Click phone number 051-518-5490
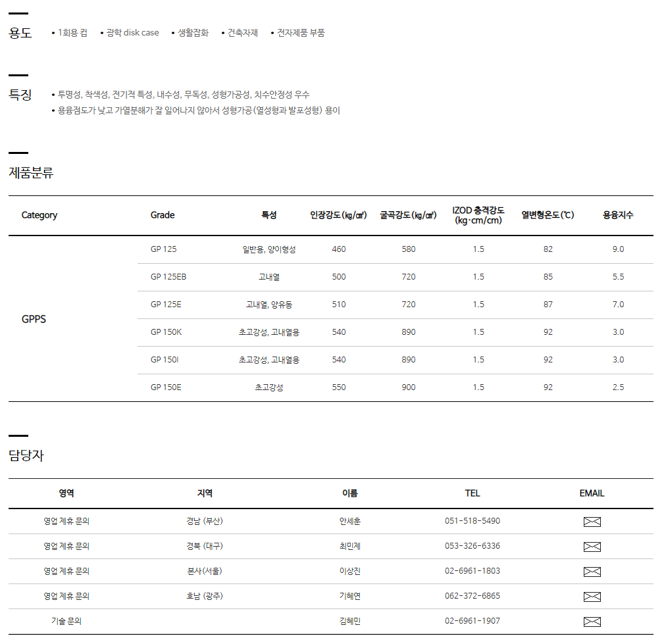 tap(473, 521)
